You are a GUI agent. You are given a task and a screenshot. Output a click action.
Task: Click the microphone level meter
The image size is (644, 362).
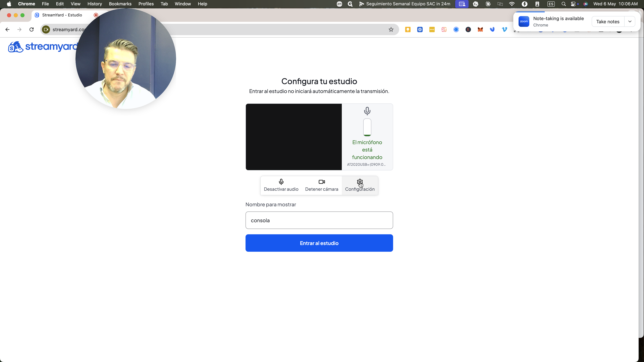pos(367,127)
